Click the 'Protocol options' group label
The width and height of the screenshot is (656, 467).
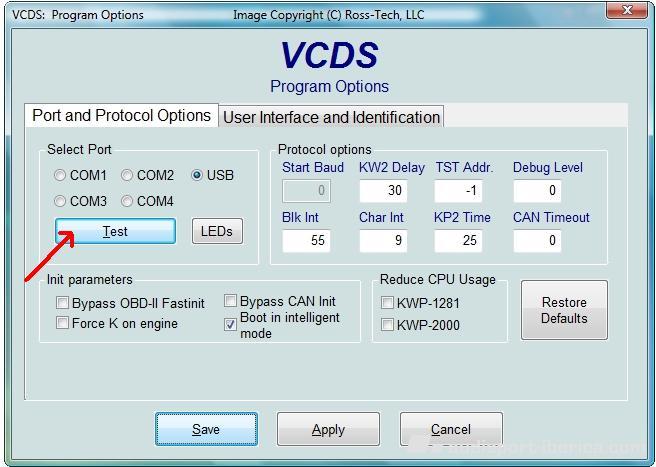325,149
